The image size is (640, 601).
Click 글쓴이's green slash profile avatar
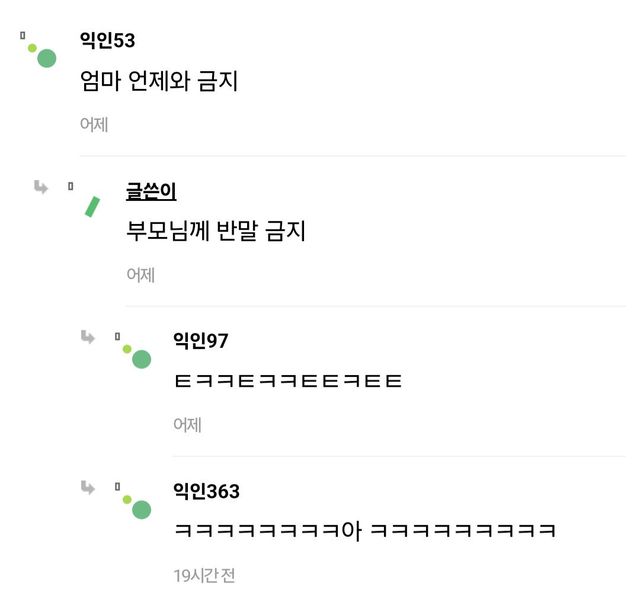coord(92,206)
